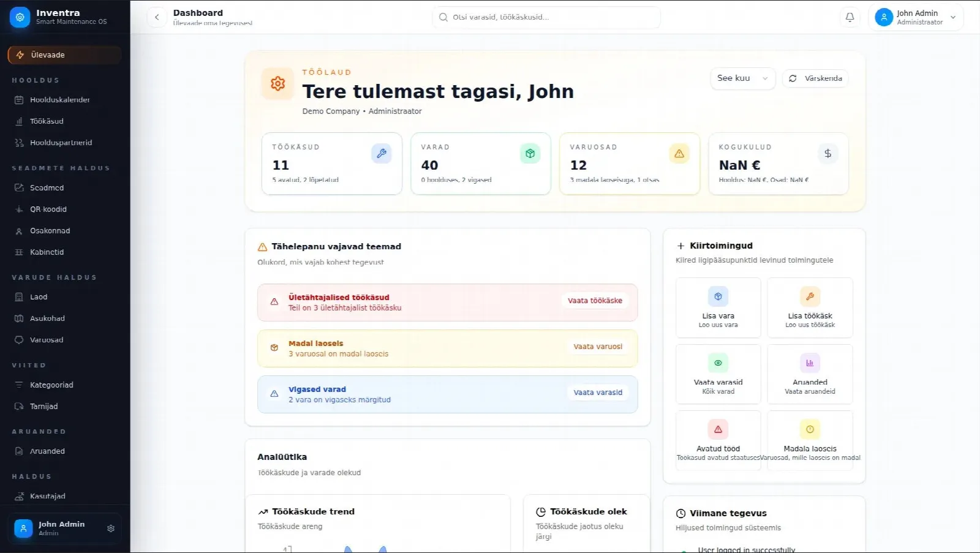Screen dimensions: 980x553
Task: Click the Hoolduskalender calendar icon
Action: click(19, 100)
